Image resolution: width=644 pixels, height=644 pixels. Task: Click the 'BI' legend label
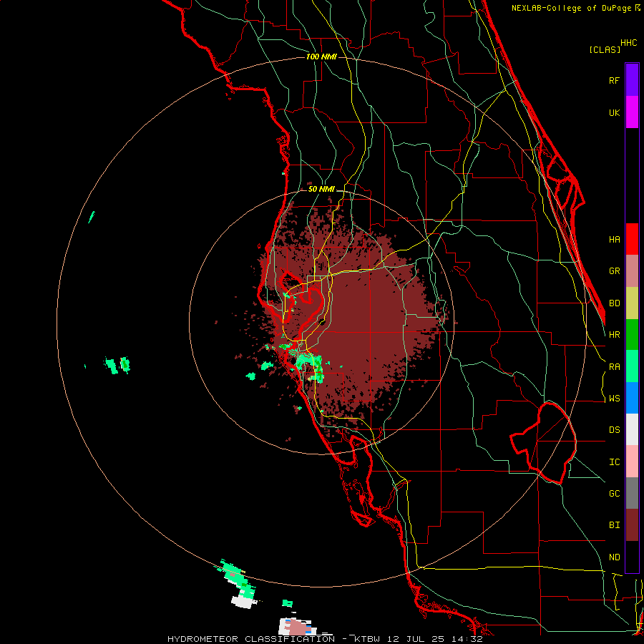(614, 525)
